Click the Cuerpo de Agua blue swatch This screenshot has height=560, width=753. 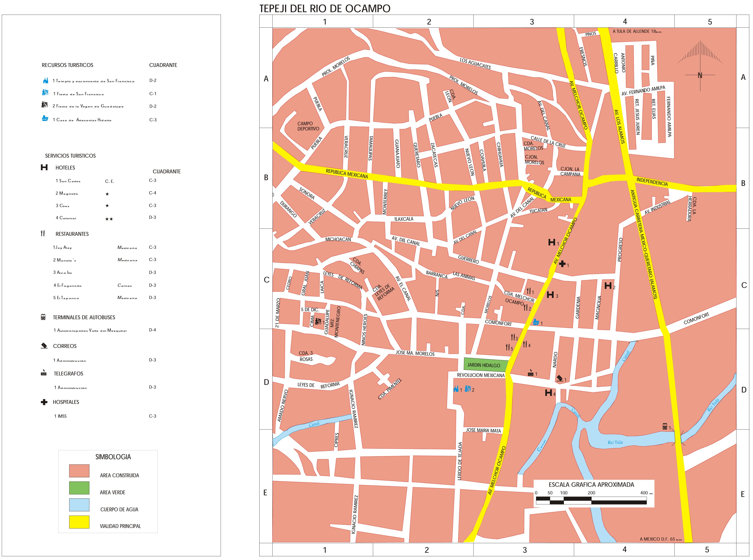(79, 505)
